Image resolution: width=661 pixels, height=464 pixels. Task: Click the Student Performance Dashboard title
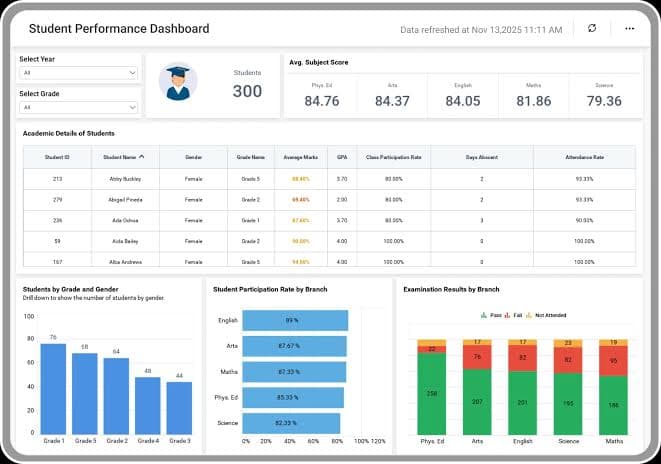[x=119, y=29]
